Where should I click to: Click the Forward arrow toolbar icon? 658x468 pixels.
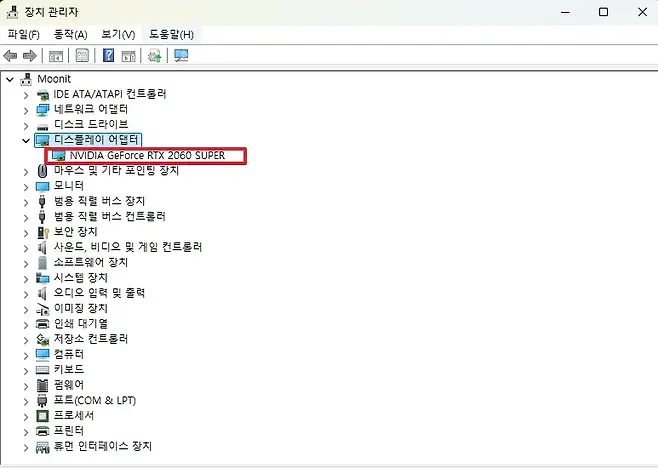point(29,55)
